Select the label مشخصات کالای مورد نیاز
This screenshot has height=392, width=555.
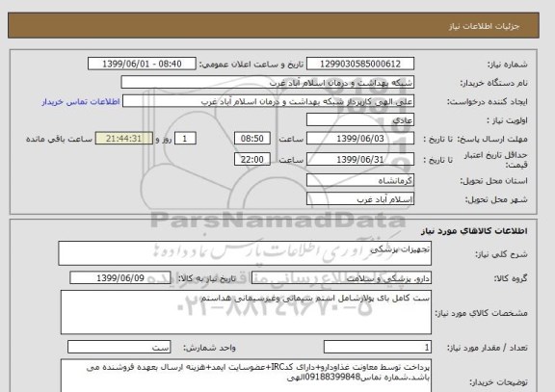pos(482,313)
